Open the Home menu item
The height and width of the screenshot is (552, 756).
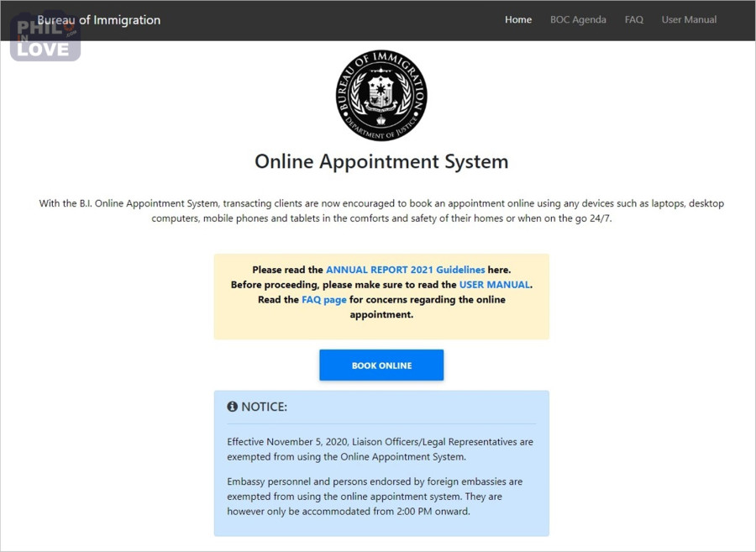pyautogui.click(x=518, y=20)
